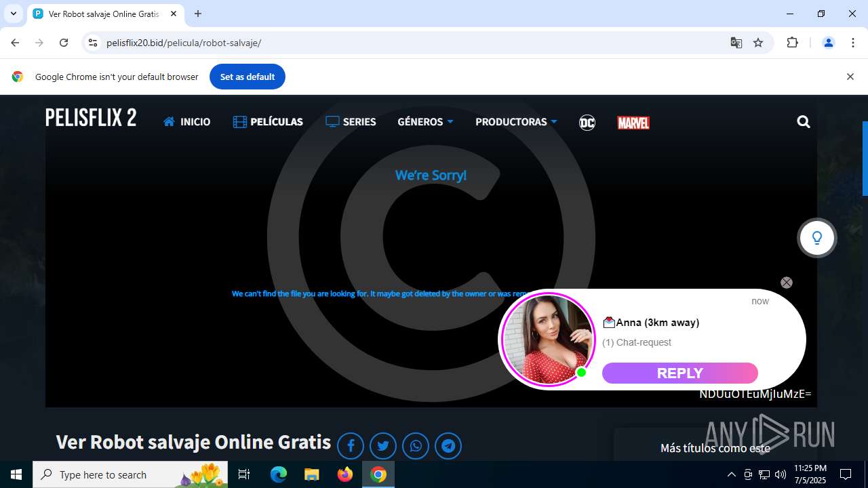
Task: Select the Ver Robot salvaje Online tab
Action: [x=106, y=14]
